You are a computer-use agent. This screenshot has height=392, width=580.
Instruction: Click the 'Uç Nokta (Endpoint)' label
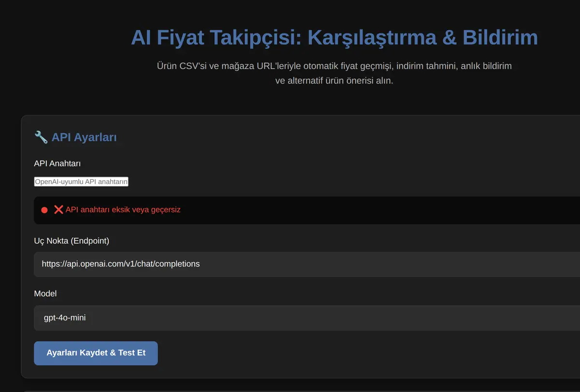pyautogui.click(x=72, y=241)
